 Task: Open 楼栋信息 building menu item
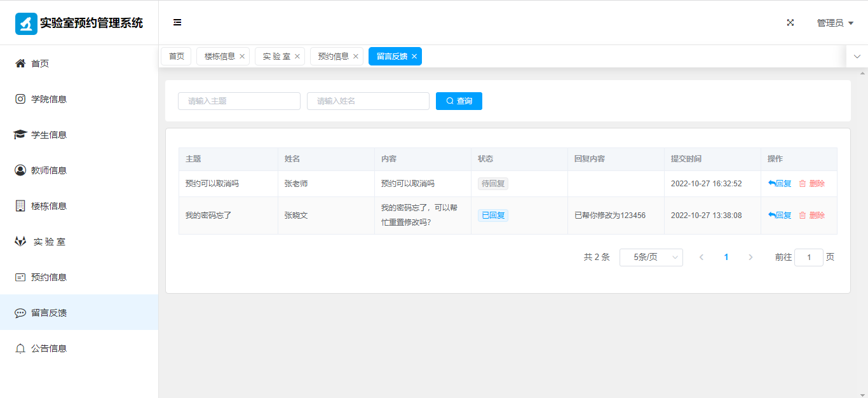pyautogui.click(x=49, y=206)
